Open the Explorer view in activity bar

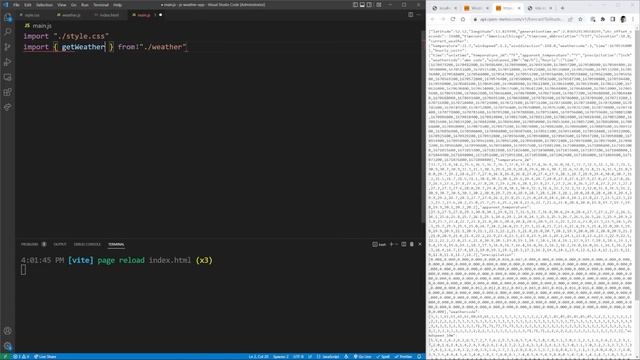[x=7, y=18]
